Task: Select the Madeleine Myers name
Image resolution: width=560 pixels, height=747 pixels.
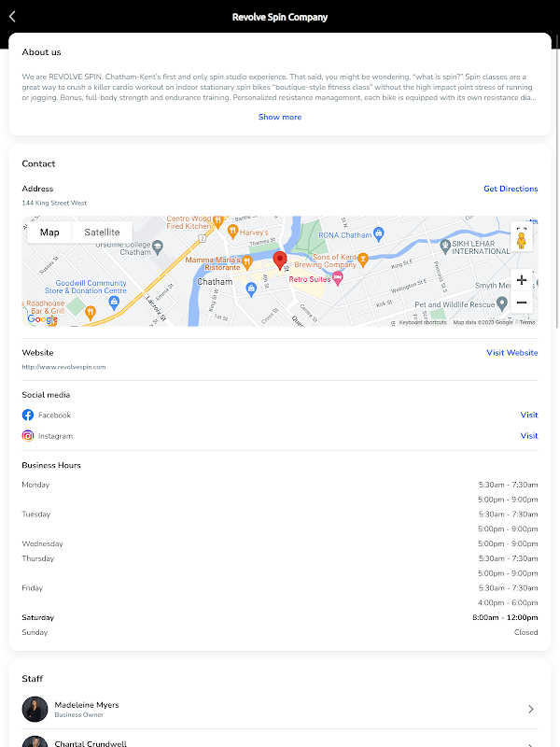Action: point(87,705)
